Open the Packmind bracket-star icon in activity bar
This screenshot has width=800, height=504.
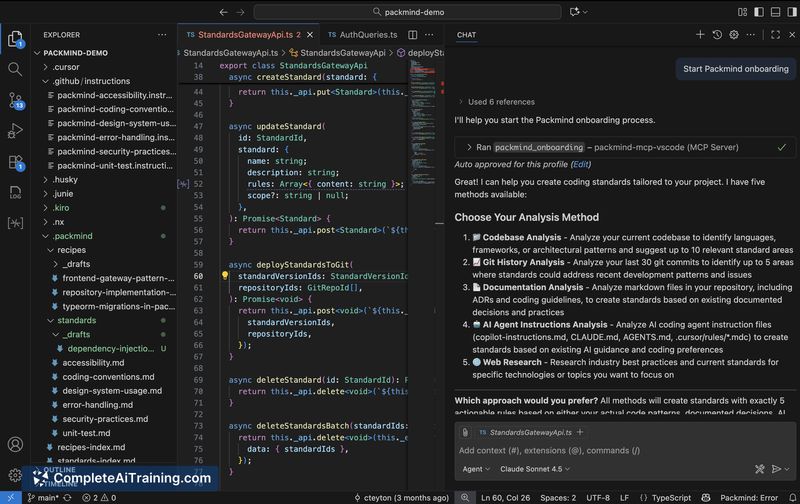coord(15,223)
